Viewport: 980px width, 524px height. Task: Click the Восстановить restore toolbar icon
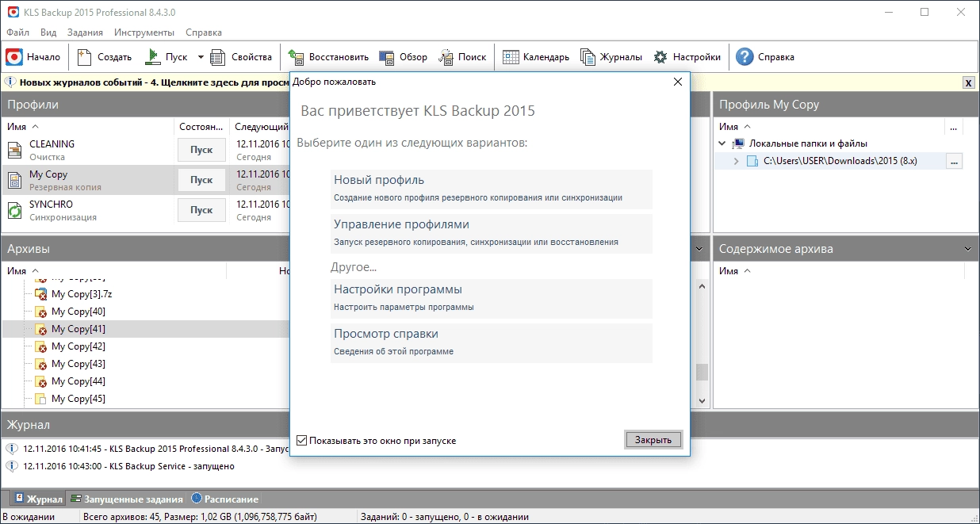(x=297, y=57)
